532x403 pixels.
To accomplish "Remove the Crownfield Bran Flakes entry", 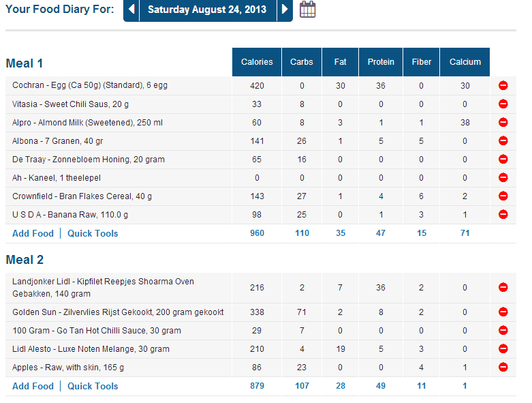I will [503, 196].
